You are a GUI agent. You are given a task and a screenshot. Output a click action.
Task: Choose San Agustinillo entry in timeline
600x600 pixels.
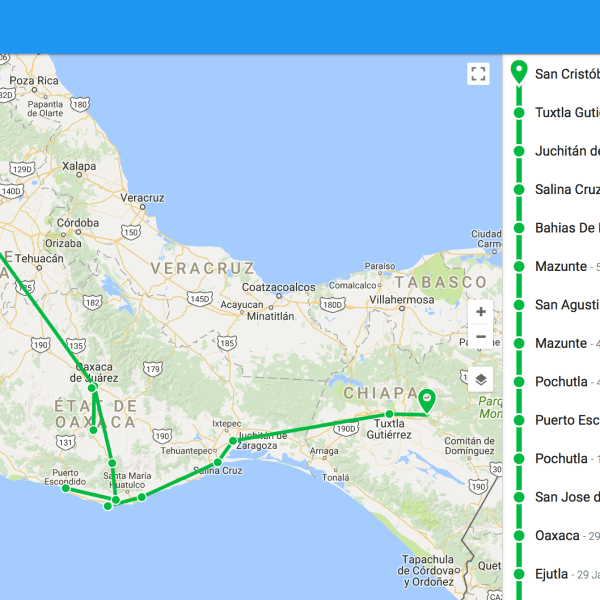[x=566, y=305]
